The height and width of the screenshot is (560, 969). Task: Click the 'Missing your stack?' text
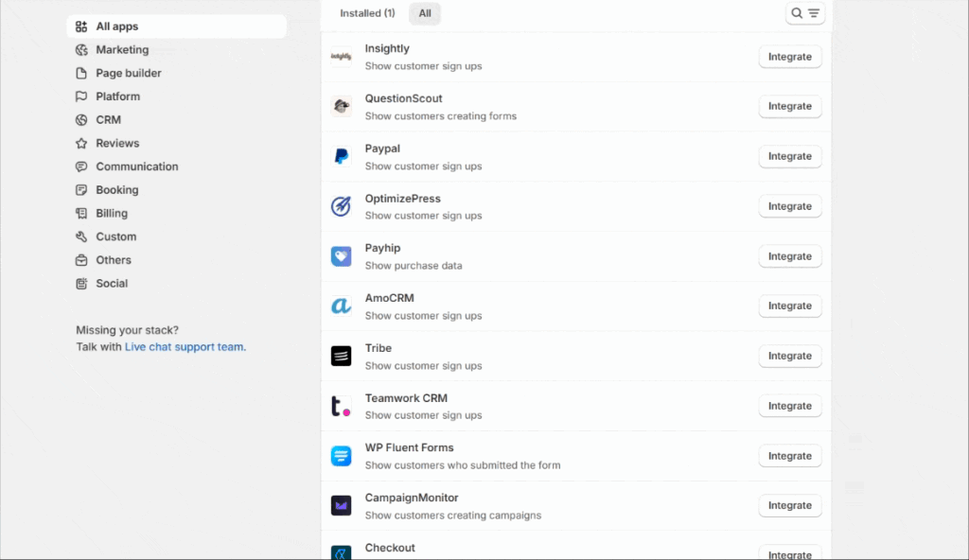coord(128,330)
